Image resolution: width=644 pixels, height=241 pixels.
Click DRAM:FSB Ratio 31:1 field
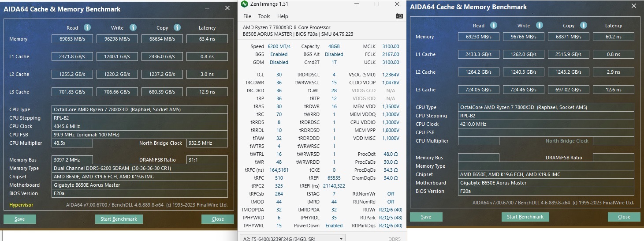point(207,160)
